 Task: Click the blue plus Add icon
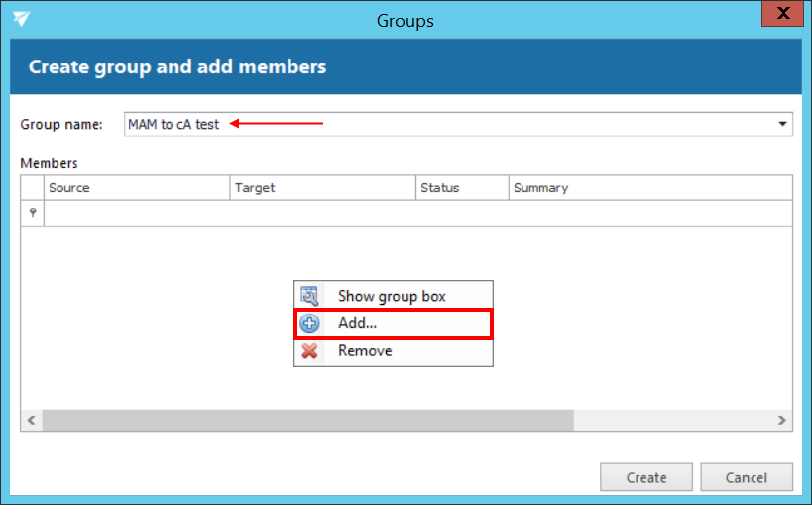tap(309, 323)
